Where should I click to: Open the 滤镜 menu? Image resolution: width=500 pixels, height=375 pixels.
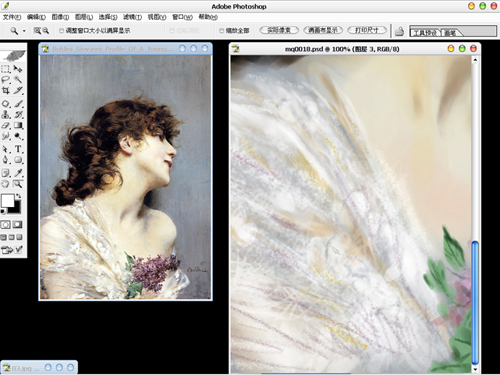[132, 17]
